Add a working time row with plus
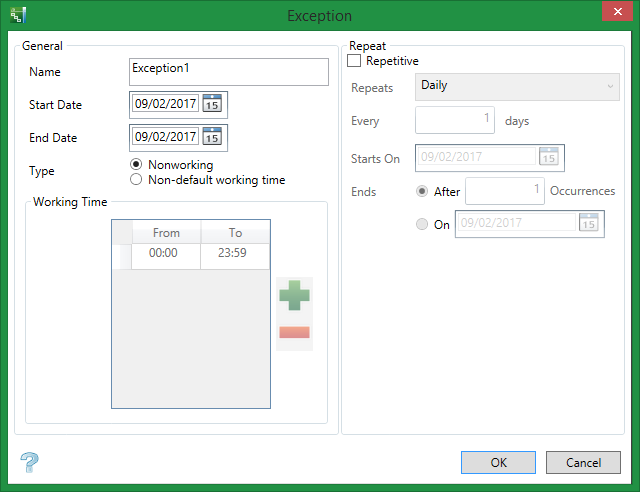This screenshot has height=492, width=640. [294, 295]
